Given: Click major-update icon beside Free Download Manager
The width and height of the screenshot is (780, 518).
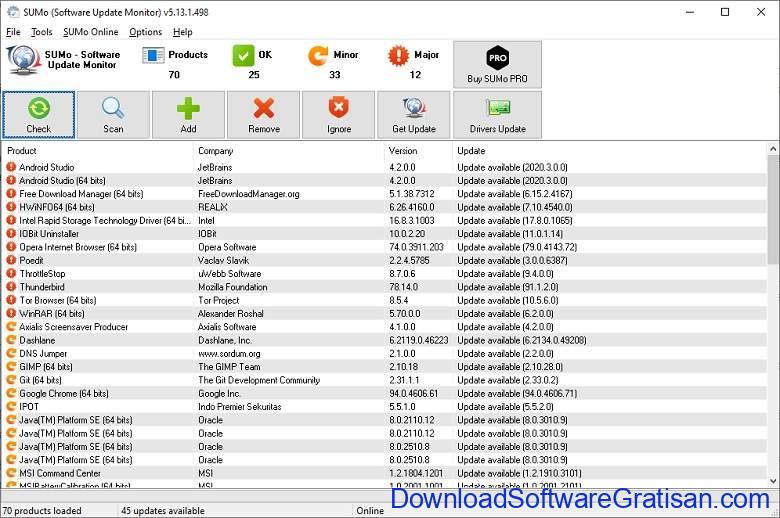Looking at the screenshot, I should click(x=11, y=194).
